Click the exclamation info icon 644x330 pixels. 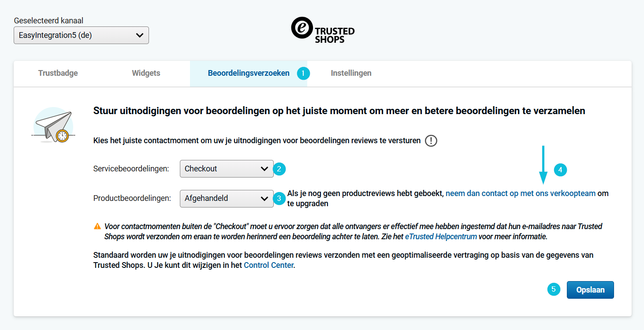(431, 141)
